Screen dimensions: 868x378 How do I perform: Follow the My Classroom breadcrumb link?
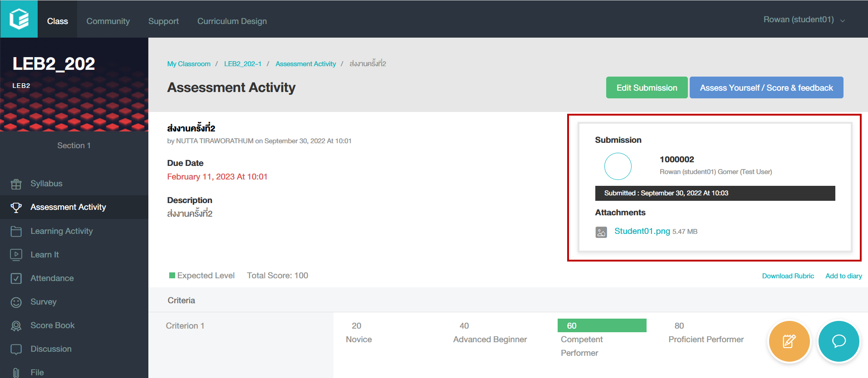point(189,64)
